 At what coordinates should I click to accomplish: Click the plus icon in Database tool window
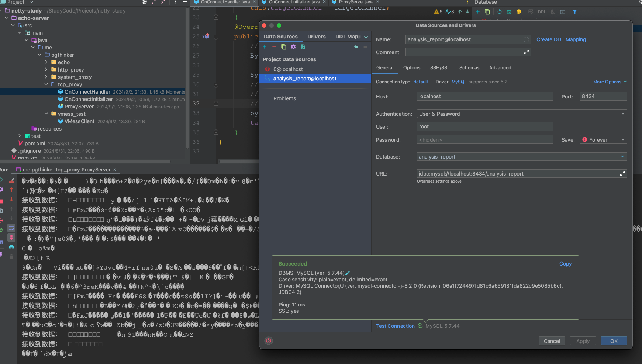coord(478,12)
